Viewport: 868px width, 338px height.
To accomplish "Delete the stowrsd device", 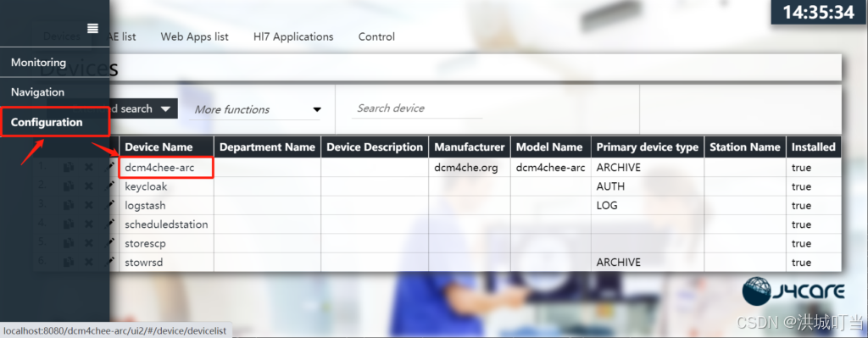I will click(88, 262).
